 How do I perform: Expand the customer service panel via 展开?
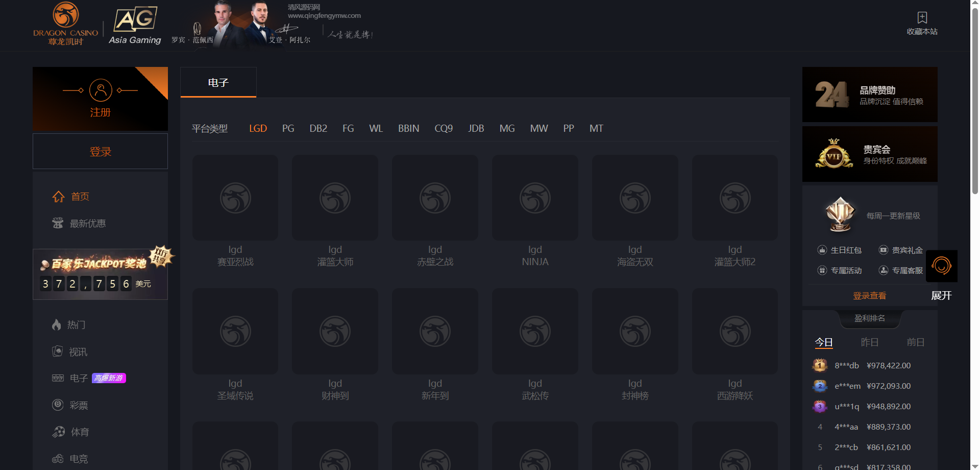click(941, 296)
